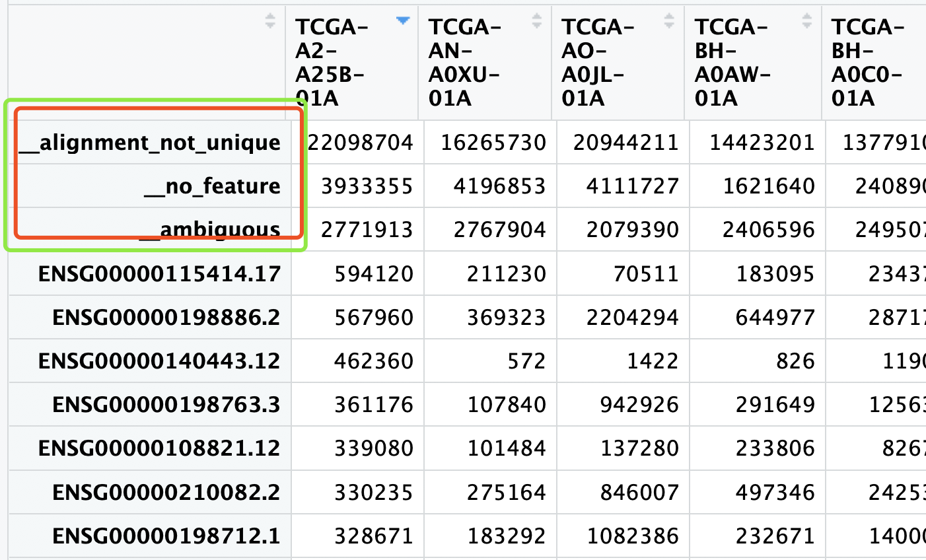The image size is (926, 560).
Task: Click the TCGA-AN-A0XU-01A column header
Action: (485, 63)
